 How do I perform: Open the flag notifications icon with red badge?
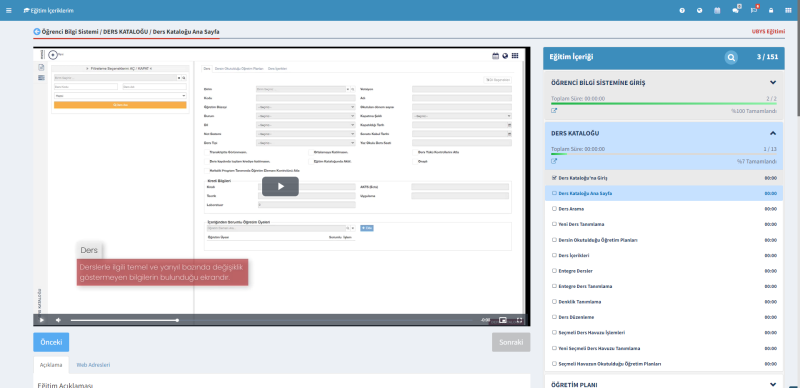(x=754, y=10)
